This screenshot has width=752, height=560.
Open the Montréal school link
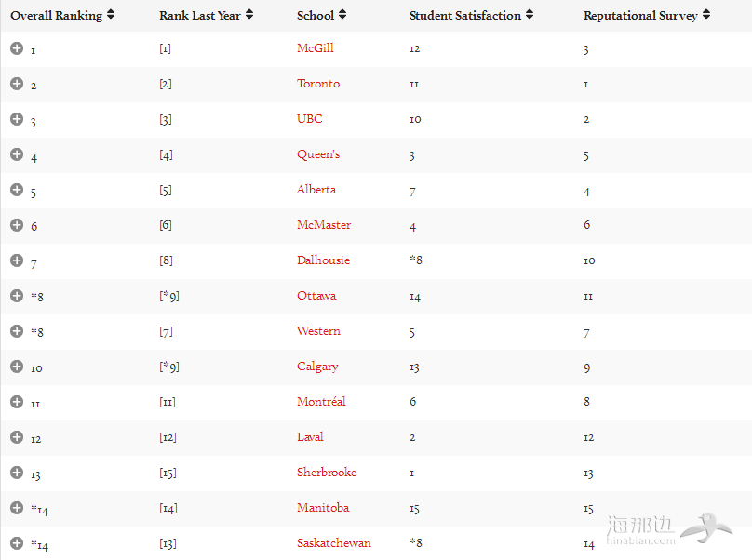[x=321, y=402]
